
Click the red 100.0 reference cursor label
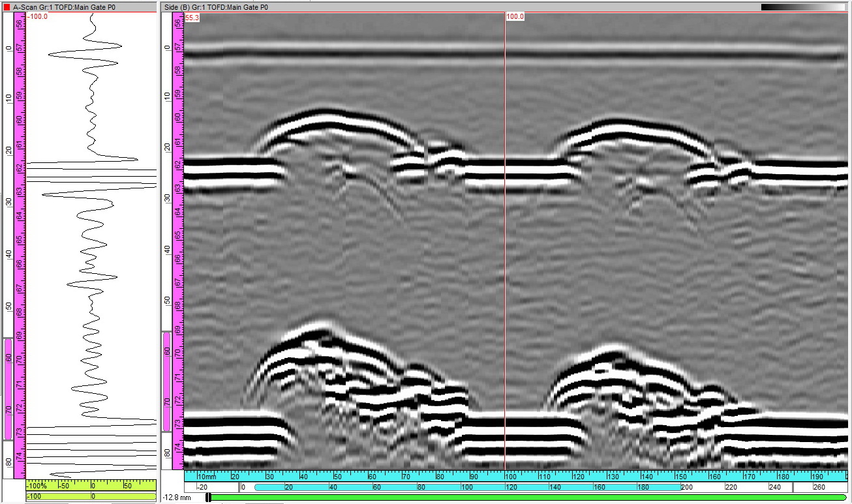coord(515,17)
